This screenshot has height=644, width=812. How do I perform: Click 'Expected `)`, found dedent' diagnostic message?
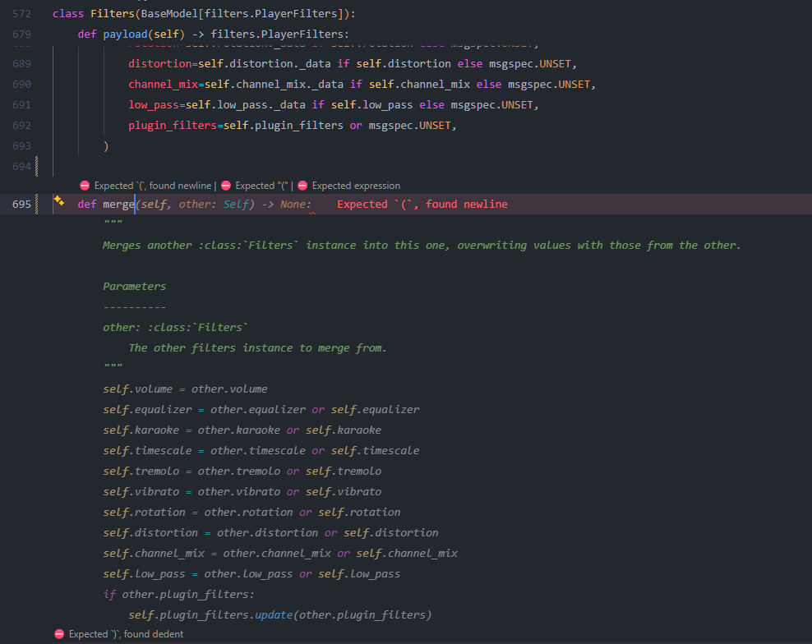tap(126, 634)
